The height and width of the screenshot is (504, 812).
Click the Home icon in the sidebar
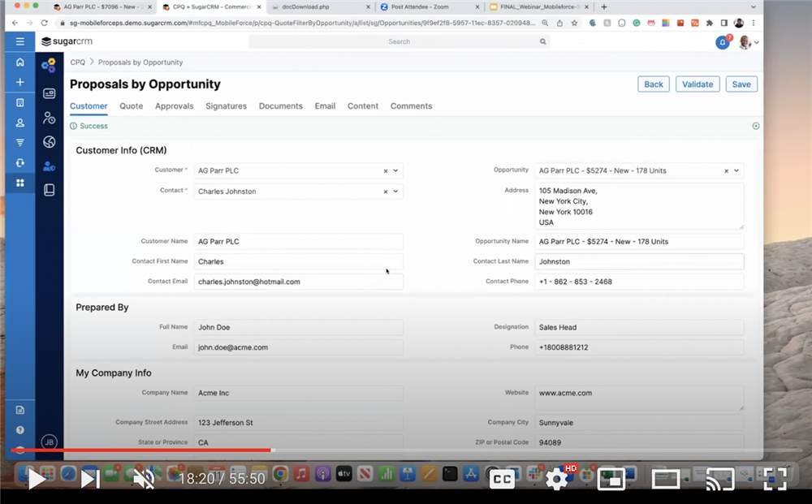coord(20,62)
